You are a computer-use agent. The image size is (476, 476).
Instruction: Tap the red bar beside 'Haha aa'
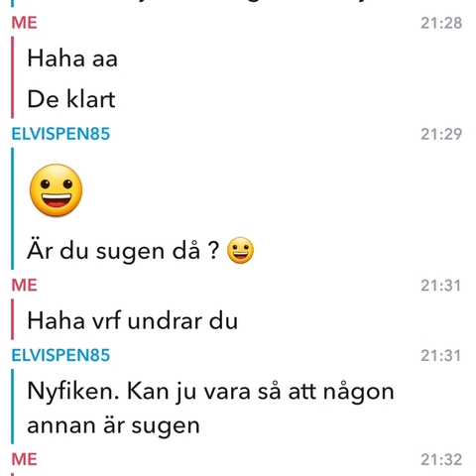13,77
